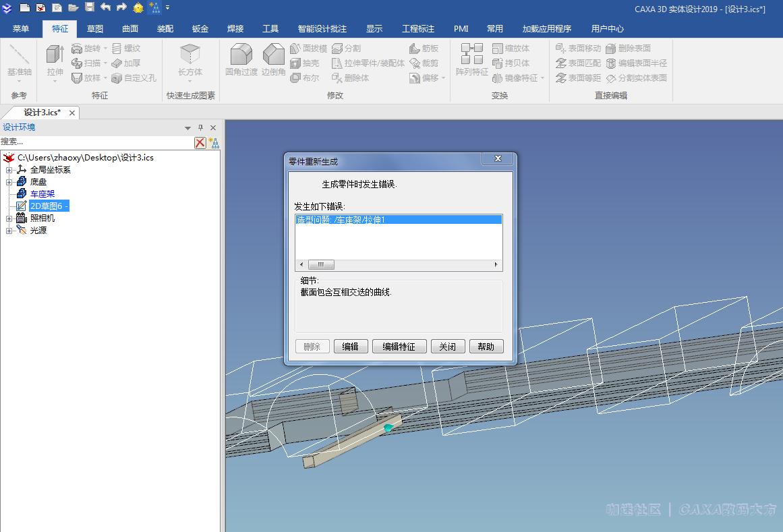Open the 长方体 dropdown arrow
Viewport: 783px width, 532px height.
point(190,81)
